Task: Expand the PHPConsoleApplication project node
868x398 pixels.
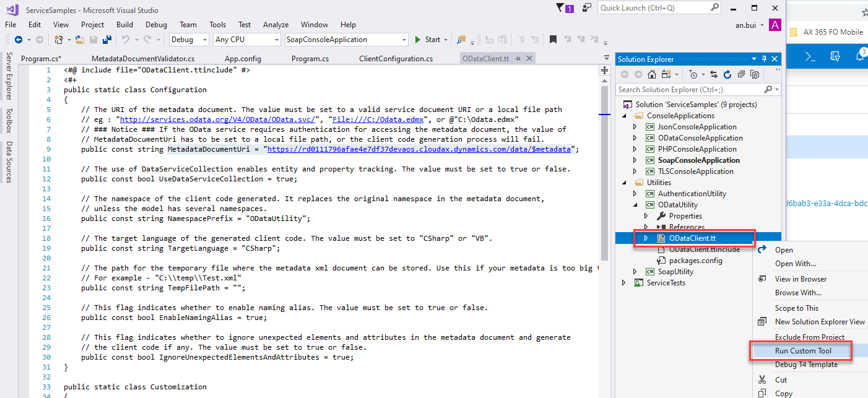Action: point(635,149)
